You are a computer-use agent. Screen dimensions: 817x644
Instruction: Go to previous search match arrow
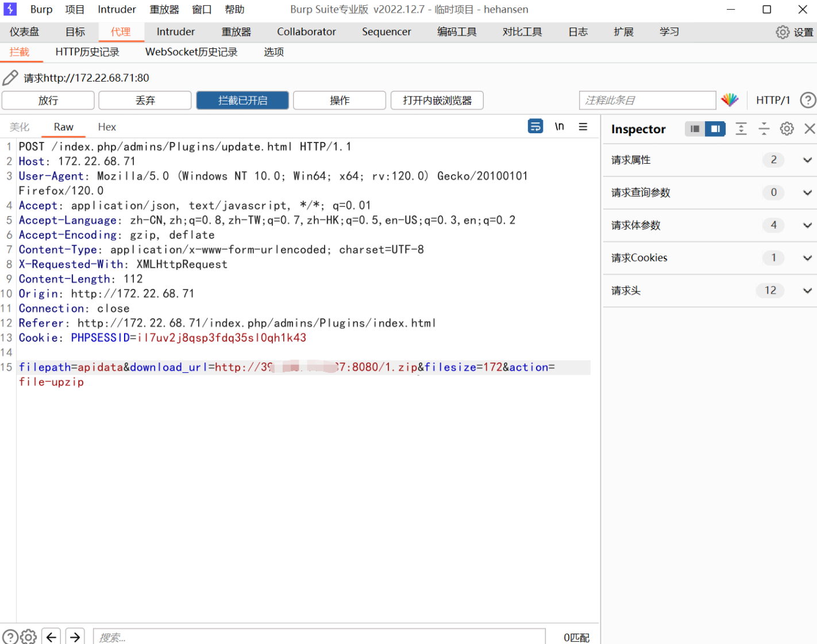tap(52, 637)
